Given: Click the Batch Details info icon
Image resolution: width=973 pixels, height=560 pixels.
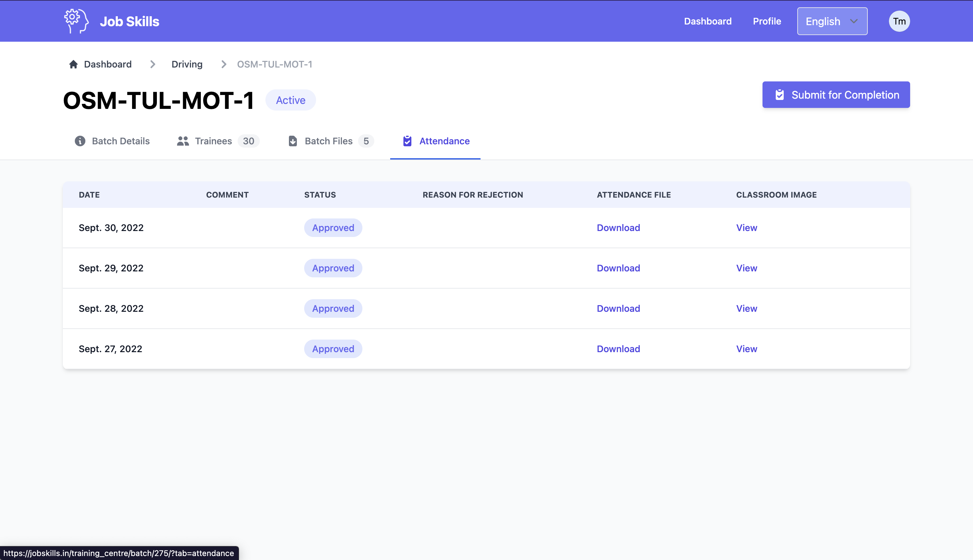Looking at the screenshot, I should pos(80,141).
